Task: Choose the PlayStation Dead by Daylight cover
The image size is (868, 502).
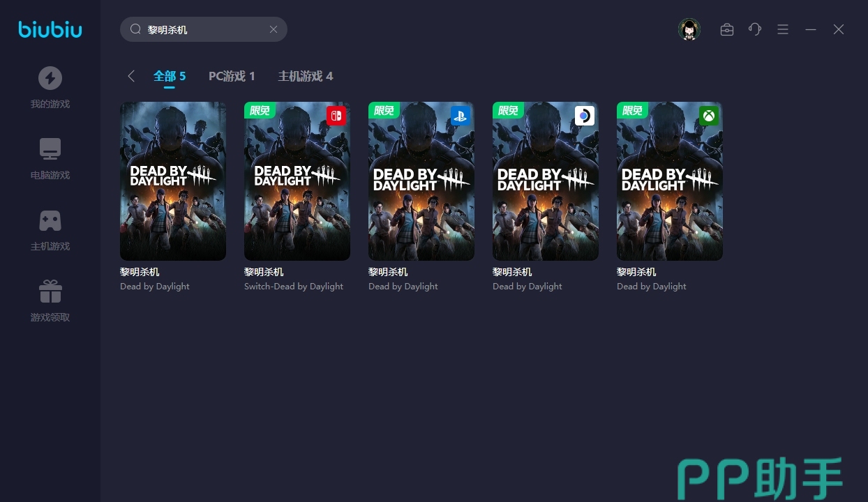Action: (x=421, y=181)
